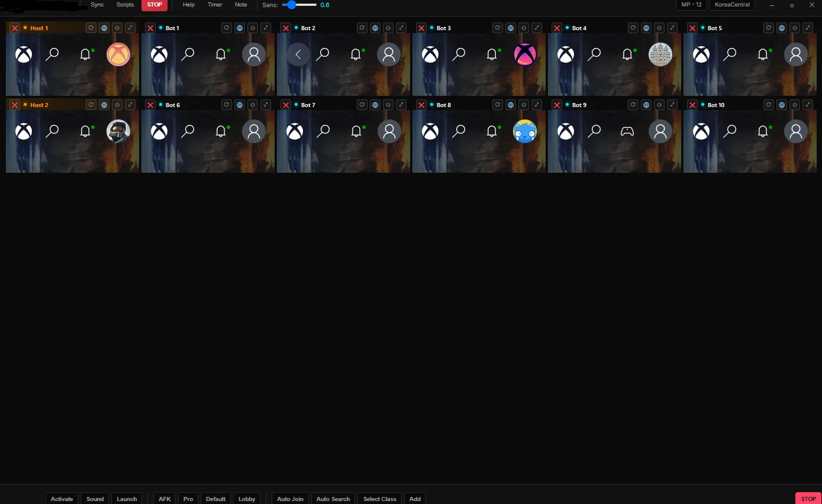Toggle Auto Search in the bottom bar

coord(333,499)
